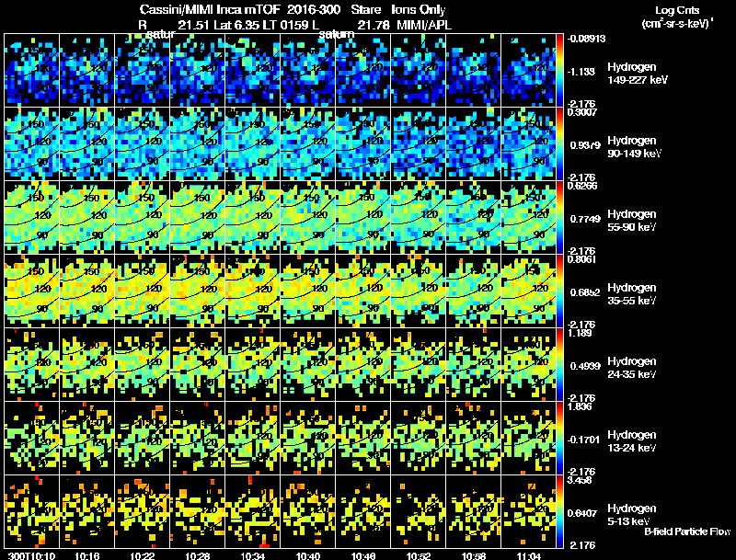Image resolution: width=736 pixels, height=560 pixels.
Task: Select the 149-227 keV panel at 11:04
Action: point(528,71)
